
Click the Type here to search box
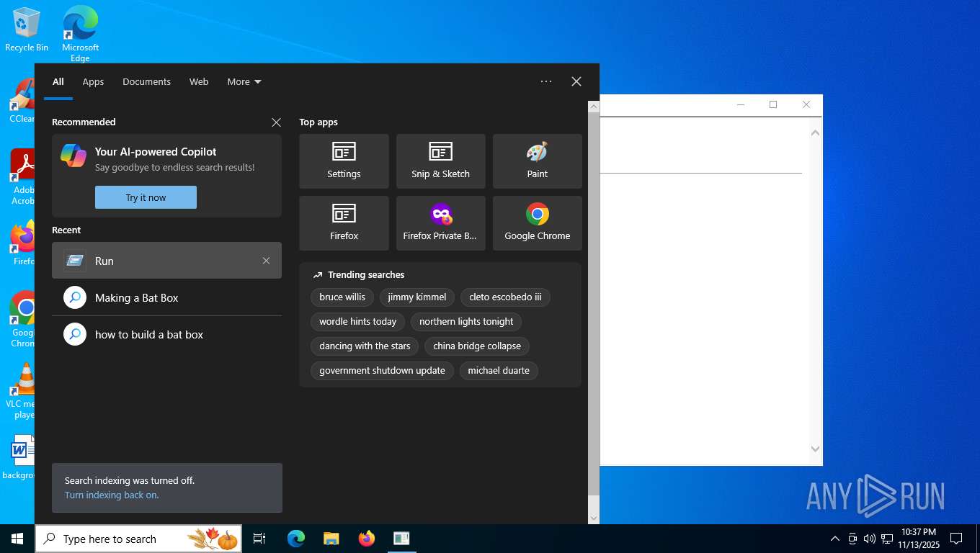click(138, 539)
